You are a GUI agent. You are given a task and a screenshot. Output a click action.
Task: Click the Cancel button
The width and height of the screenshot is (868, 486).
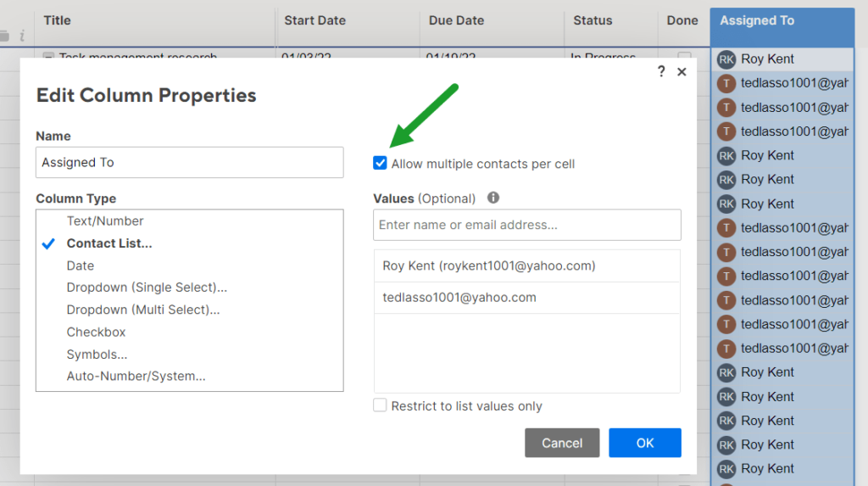(562, 443)
